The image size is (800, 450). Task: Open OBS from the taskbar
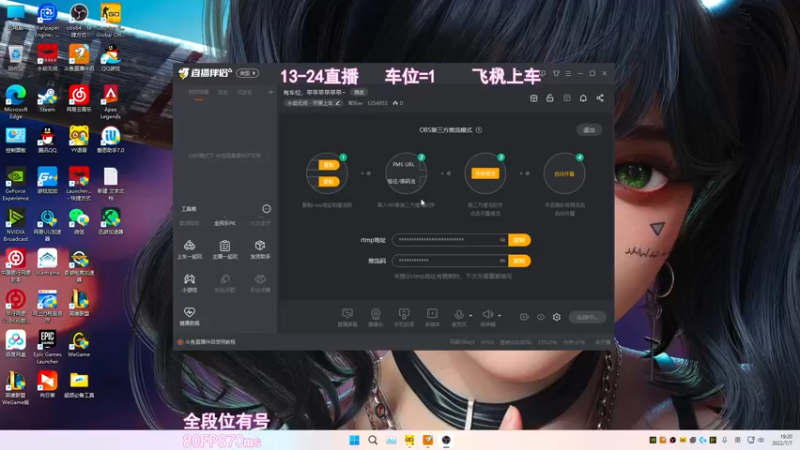[x=446, y=440]
